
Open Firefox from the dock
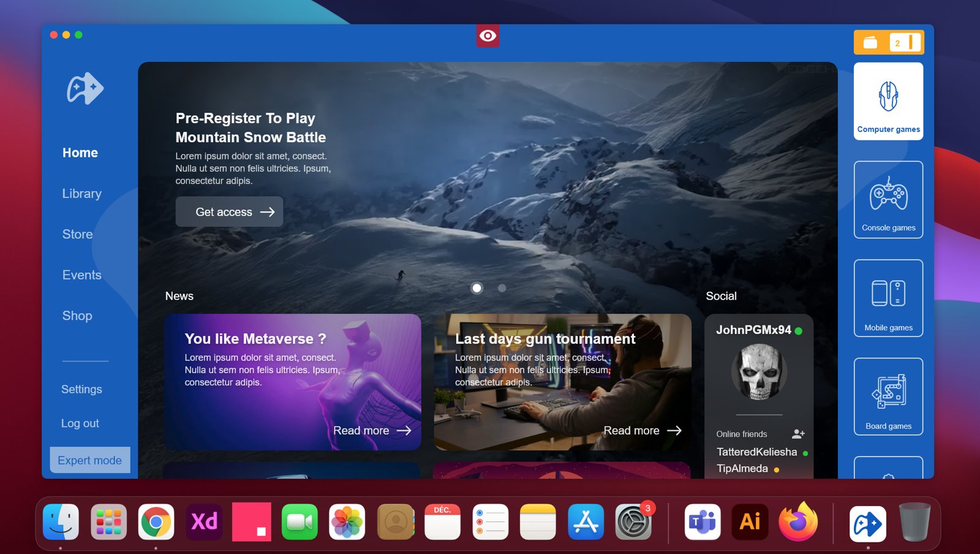coord(798,522)
